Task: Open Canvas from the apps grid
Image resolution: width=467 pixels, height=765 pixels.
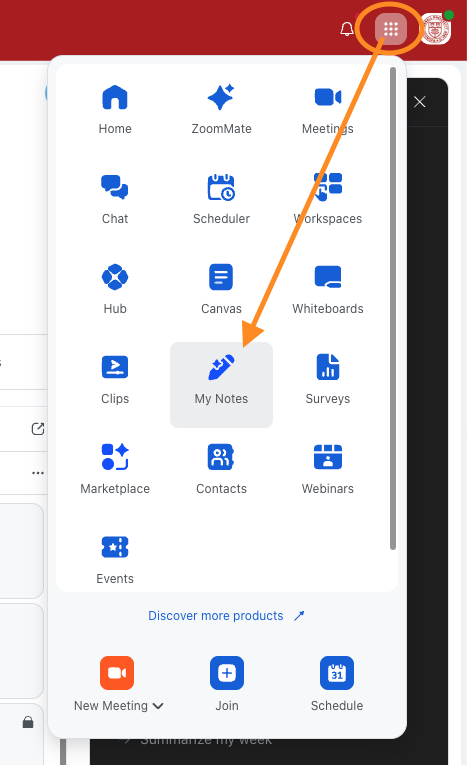Action: point(221,289)
